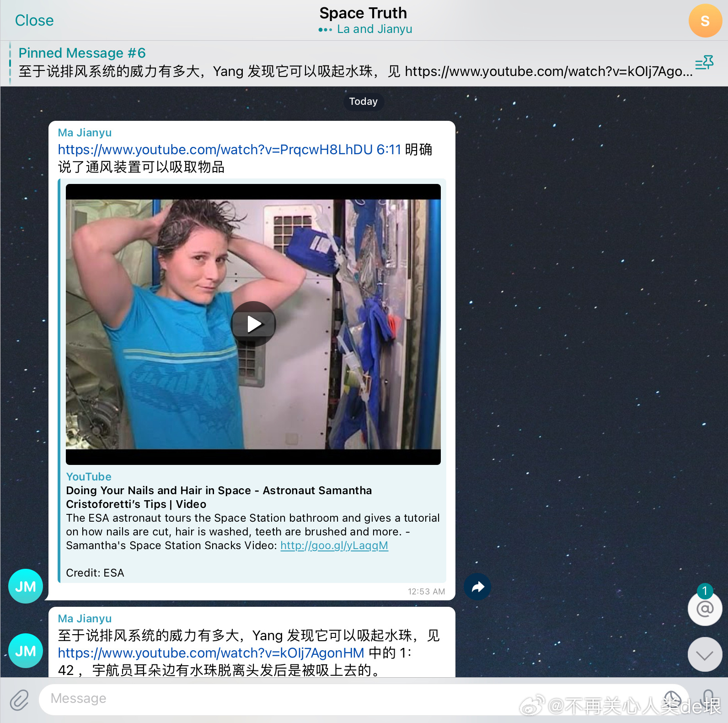The image size is (728, 723).
Task: Open unread mentions via the @ button
Action: click(705, 609)
